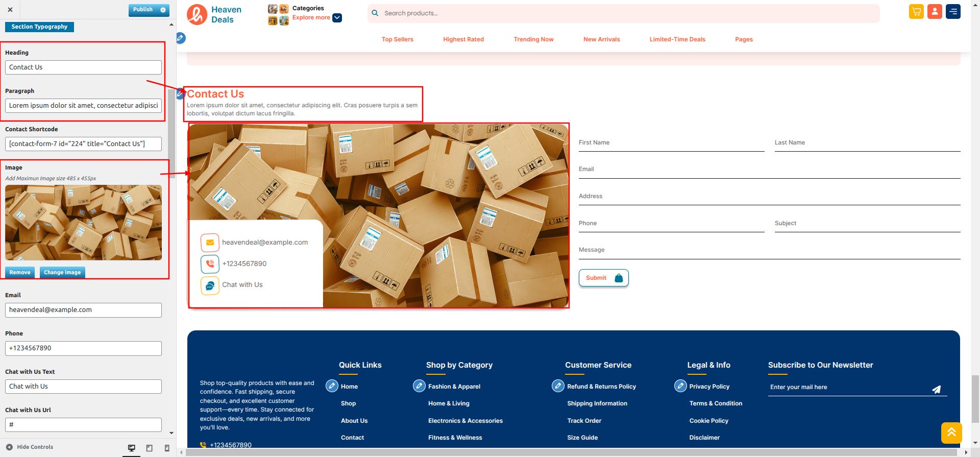The image size is (980, 457).
Task: Submit the contact form
Action: tap(603, 278)
